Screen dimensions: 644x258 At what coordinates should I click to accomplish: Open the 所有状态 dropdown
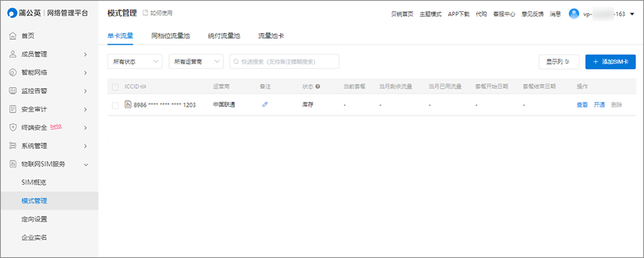[x=135, y=62]
